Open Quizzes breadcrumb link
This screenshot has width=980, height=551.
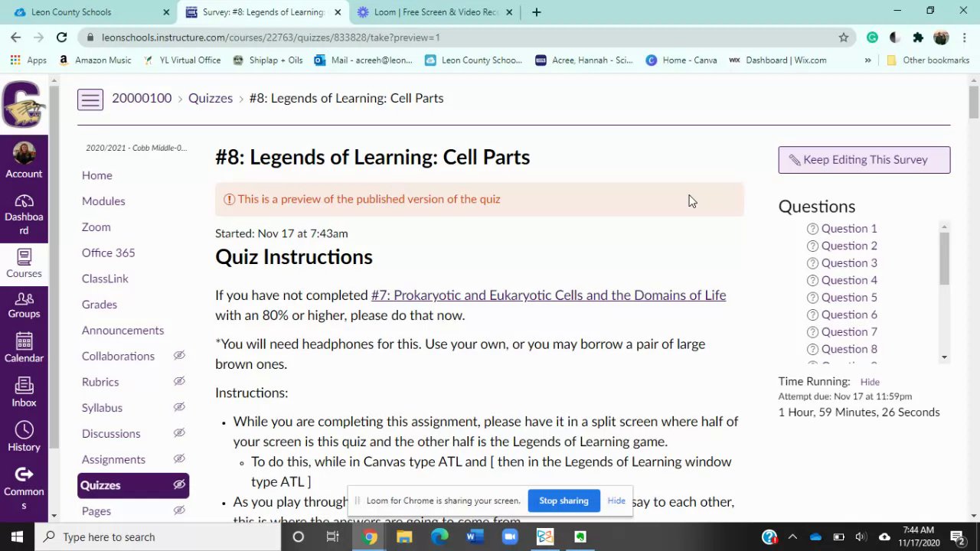211,98
